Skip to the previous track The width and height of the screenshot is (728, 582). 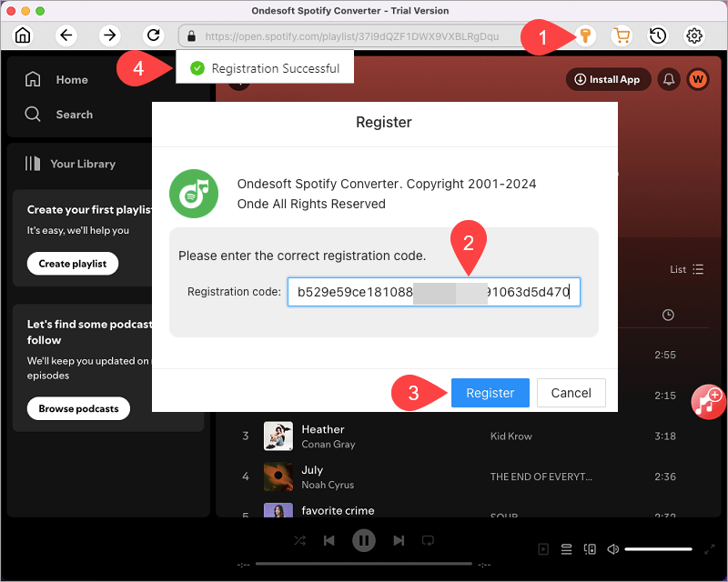point(329,540)
